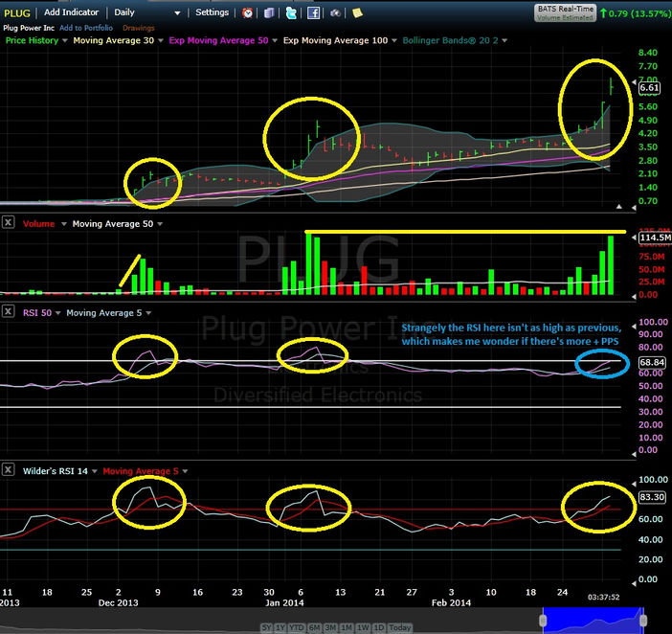Viewport: 672px width, 634px height.
Task: Open chart Settings
Action: (x=213, y=12)
